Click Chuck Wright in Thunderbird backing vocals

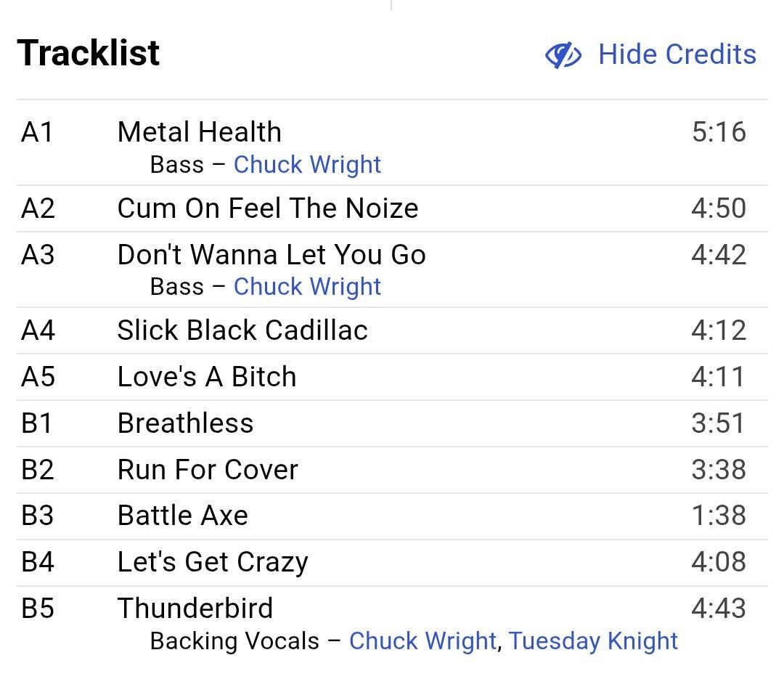422,641
